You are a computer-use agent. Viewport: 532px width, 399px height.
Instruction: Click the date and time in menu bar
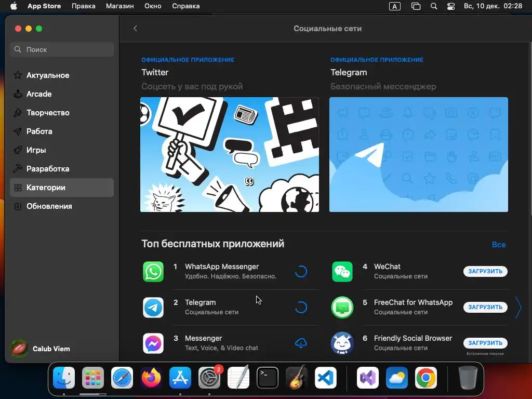493,6
